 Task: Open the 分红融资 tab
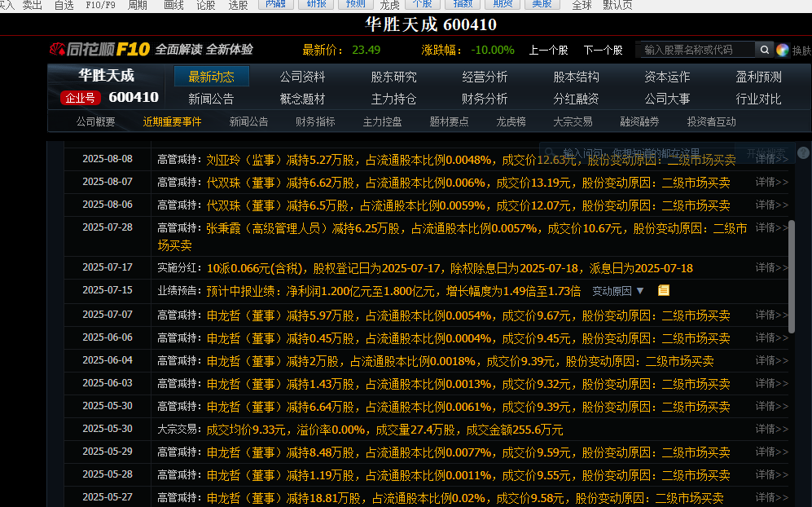click(576, 99)
